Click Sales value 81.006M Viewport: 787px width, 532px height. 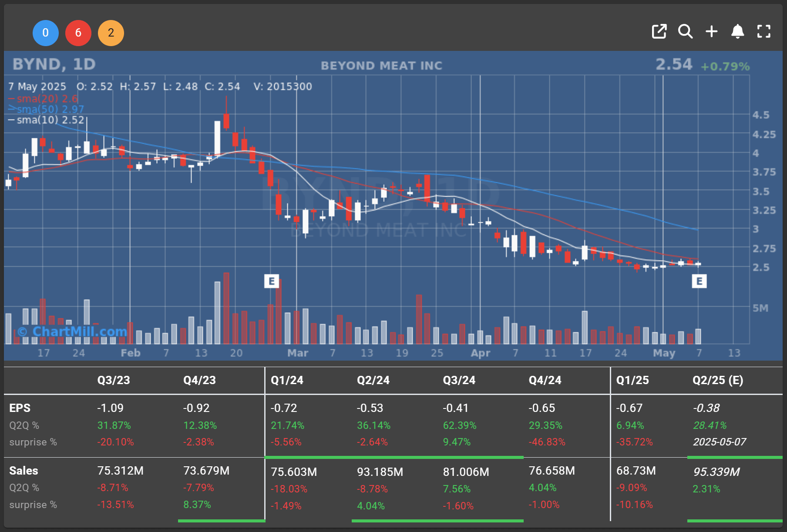tap(466, 472)
